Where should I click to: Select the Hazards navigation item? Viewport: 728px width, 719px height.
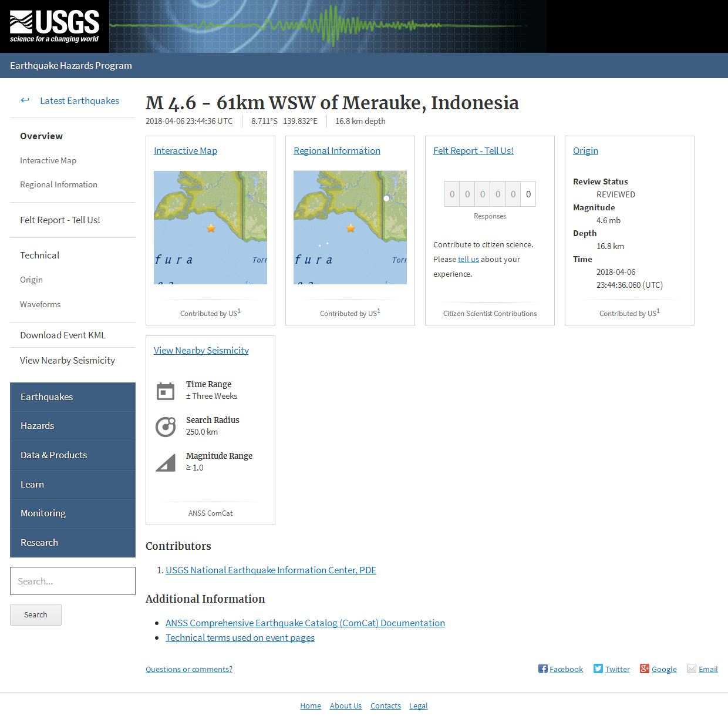37,425
